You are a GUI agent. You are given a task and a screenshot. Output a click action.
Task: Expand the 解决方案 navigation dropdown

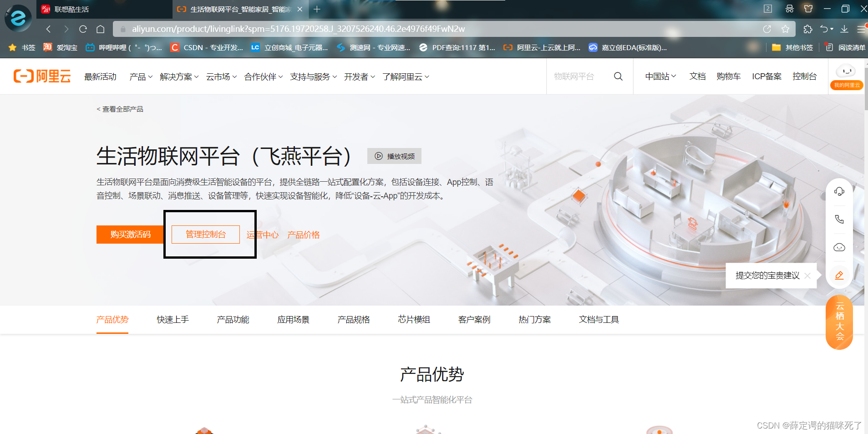click(179, 77)
